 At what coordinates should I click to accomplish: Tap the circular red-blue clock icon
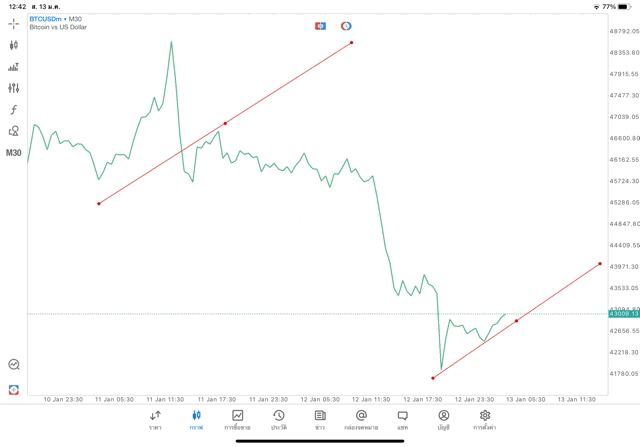pyautogui.click(x=346, y=26)
